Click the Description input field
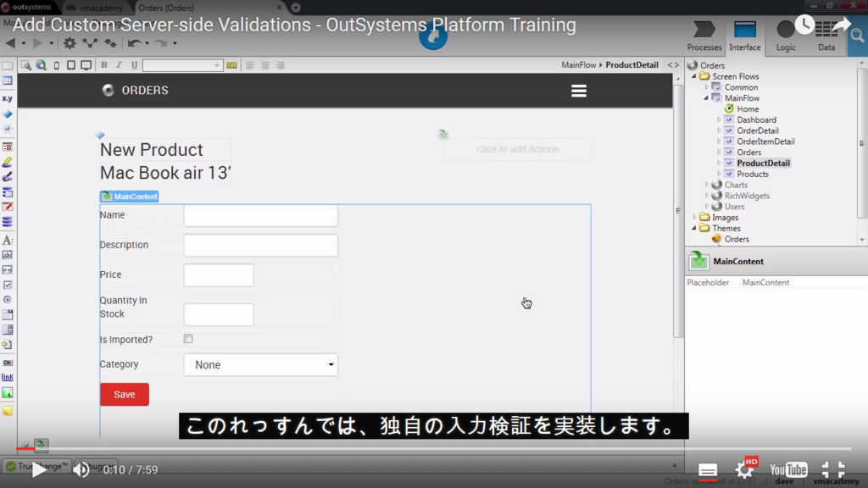Image resolution: width=868 pixels, height=488 pixels. (261, 245)
